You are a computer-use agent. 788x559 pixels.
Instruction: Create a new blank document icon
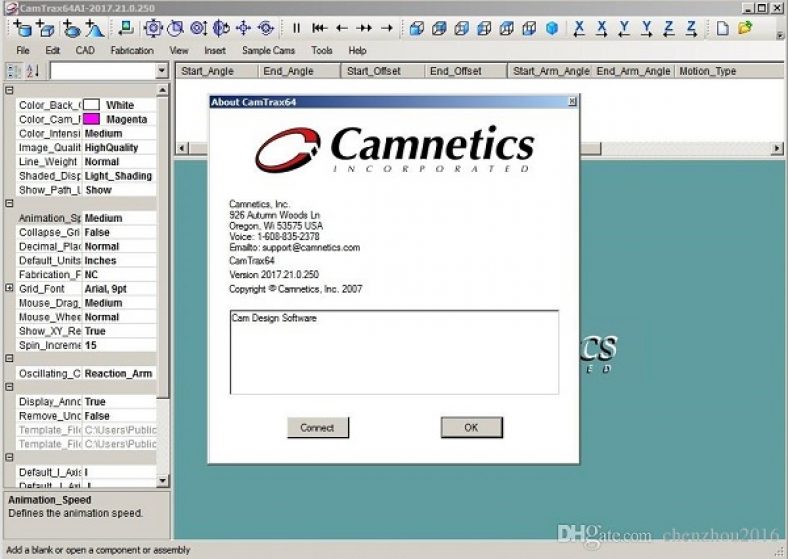coord(722,28)
